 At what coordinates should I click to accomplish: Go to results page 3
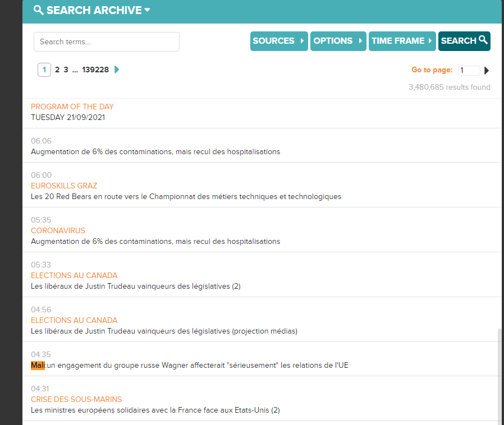[66, 70]
